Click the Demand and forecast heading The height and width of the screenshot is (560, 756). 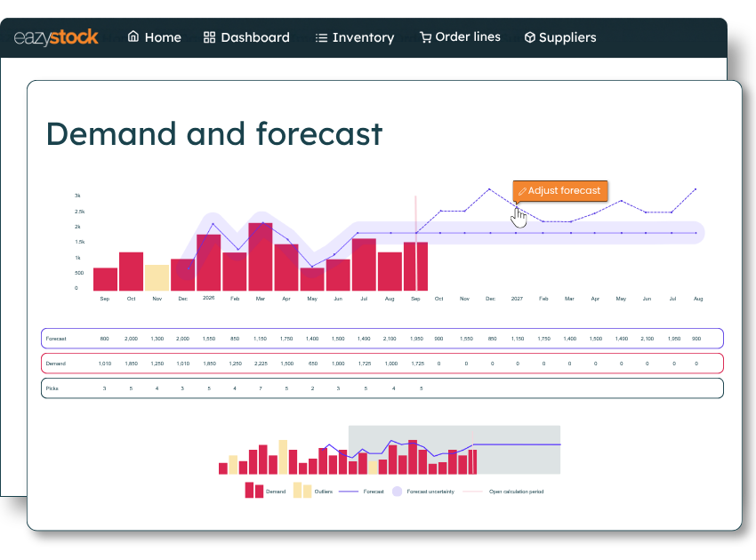[214, 133]
